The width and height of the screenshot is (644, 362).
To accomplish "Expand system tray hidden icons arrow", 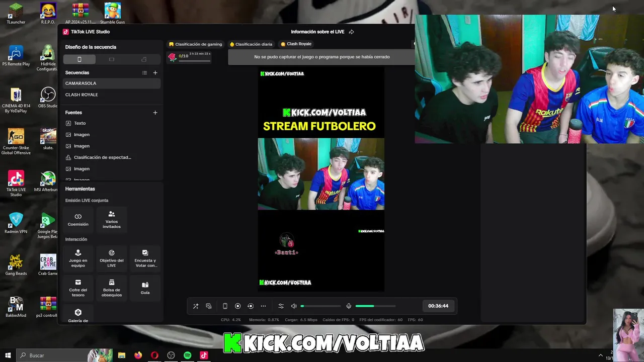I will coord(600,355).
